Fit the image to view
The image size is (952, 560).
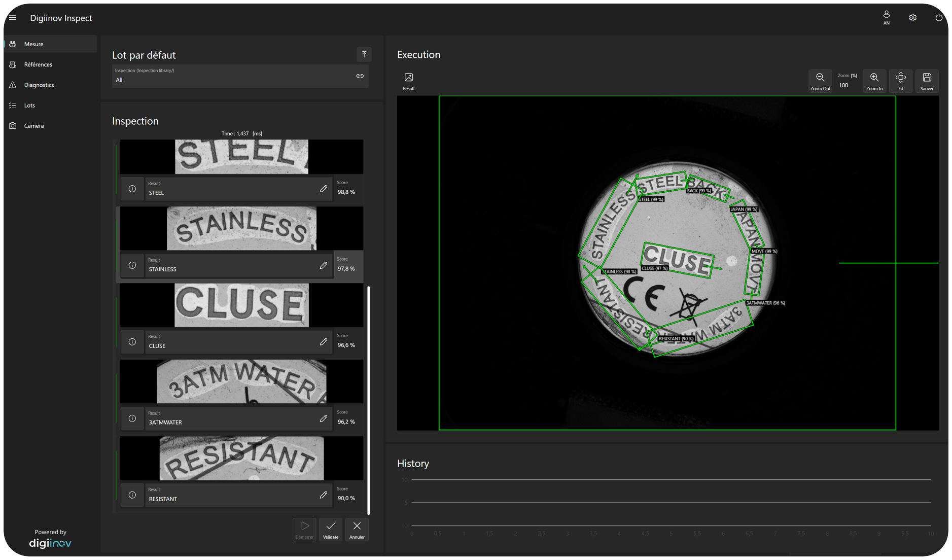point(900,78)
